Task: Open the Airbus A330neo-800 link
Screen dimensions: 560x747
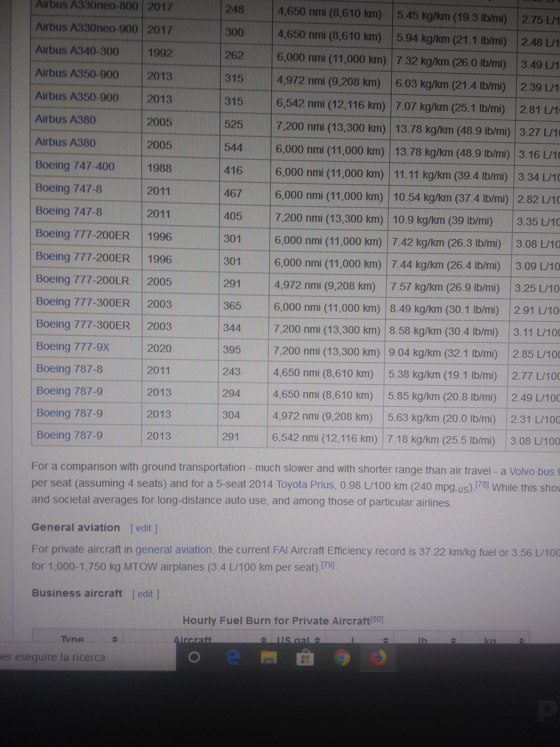Action: click(87, 6)
